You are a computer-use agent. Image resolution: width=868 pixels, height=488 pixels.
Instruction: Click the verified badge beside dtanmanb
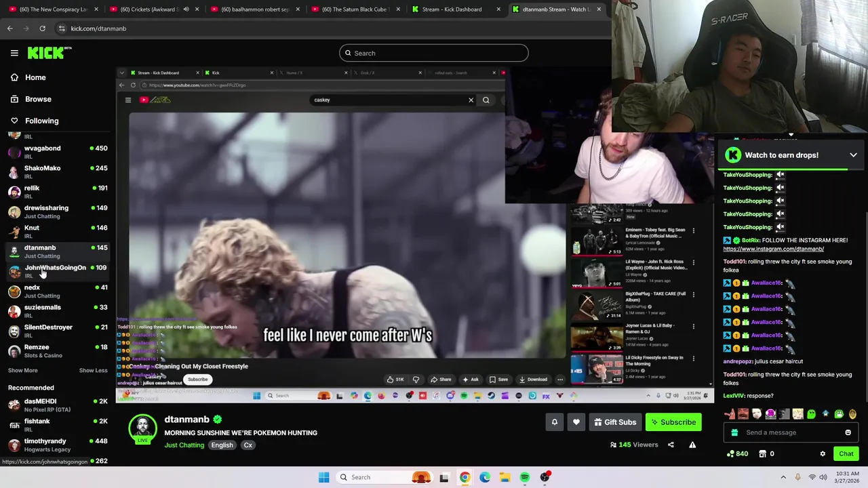tap(218, 420)
